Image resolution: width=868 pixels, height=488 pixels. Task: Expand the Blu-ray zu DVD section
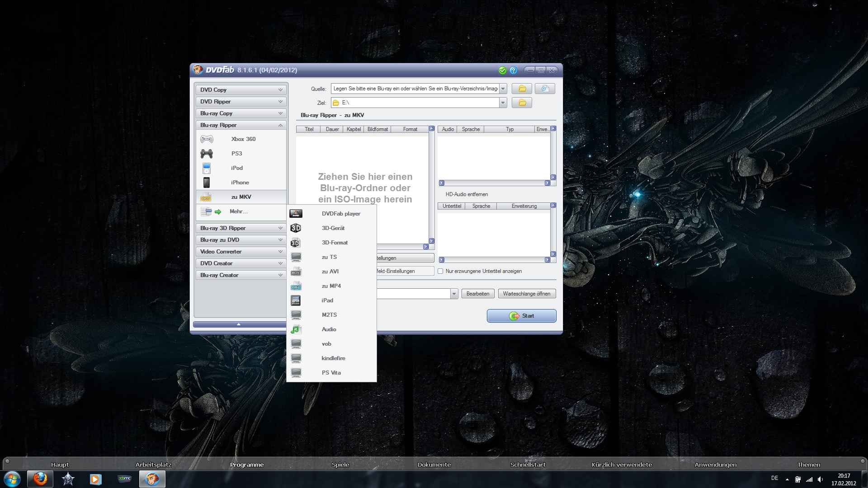(x=241, y=240)
